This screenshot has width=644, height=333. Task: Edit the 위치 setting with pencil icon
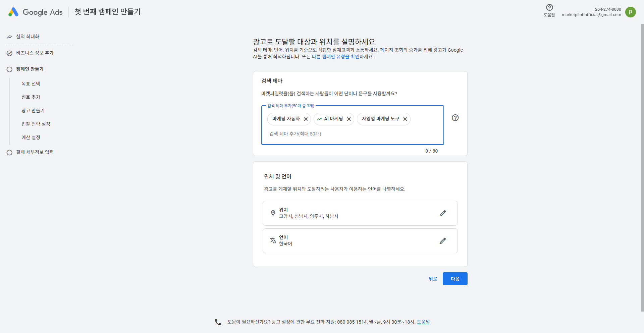(x=443, y=213)
